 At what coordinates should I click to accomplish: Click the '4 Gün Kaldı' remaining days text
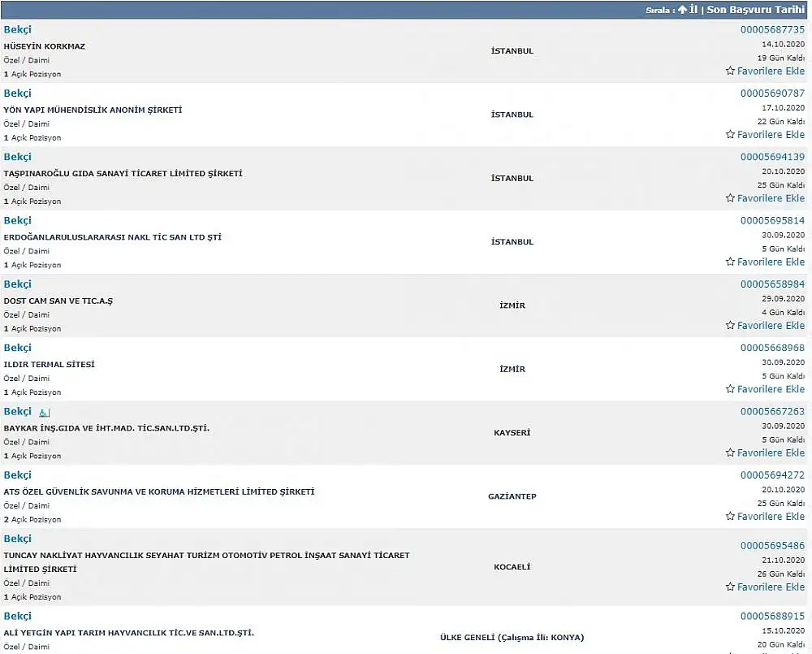[783, 313]
